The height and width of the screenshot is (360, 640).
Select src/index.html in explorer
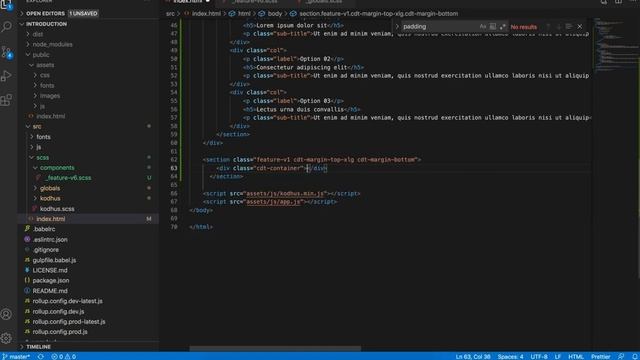click(x=51, y=219)
